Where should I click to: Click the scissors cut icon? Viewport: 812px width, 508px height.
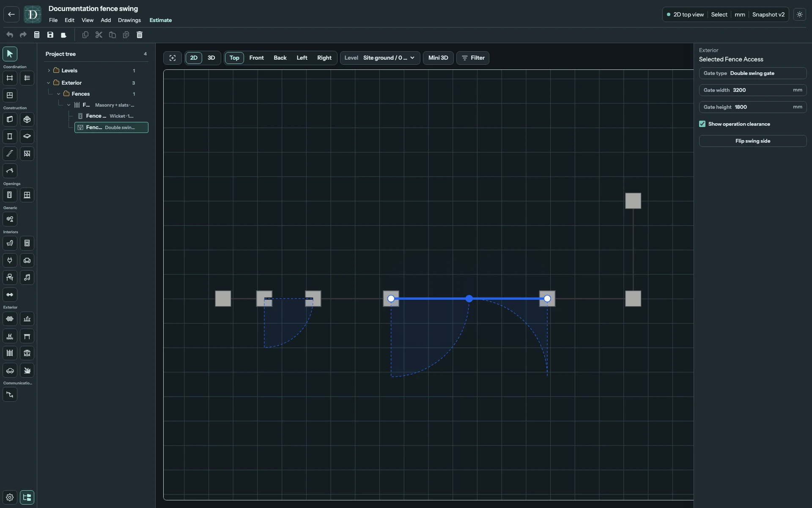[x=99, y=35]
